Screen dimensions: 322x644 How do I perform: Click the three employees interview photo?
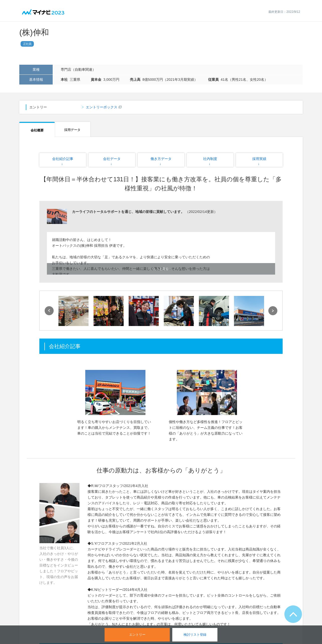[59, 513]
